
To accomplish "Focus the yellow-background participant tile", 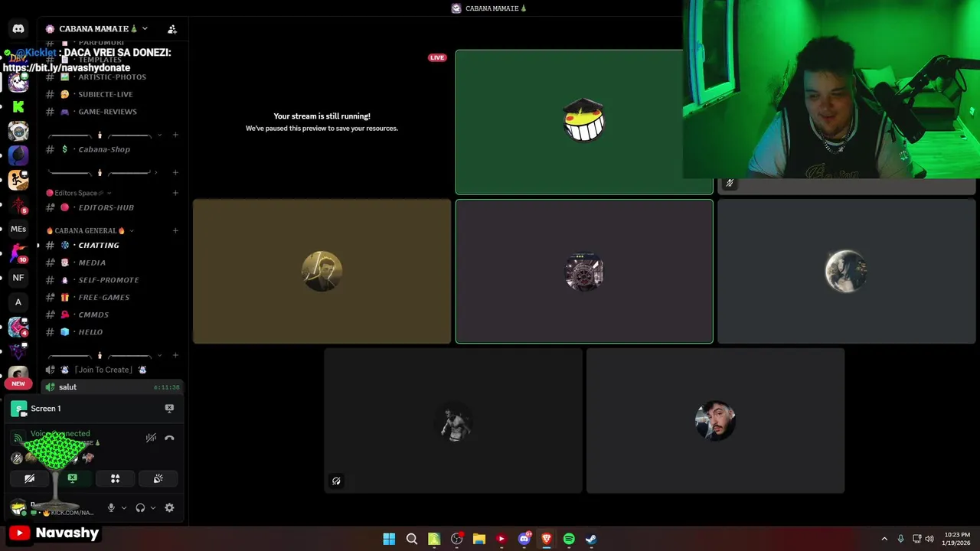I will pos(322,272).
